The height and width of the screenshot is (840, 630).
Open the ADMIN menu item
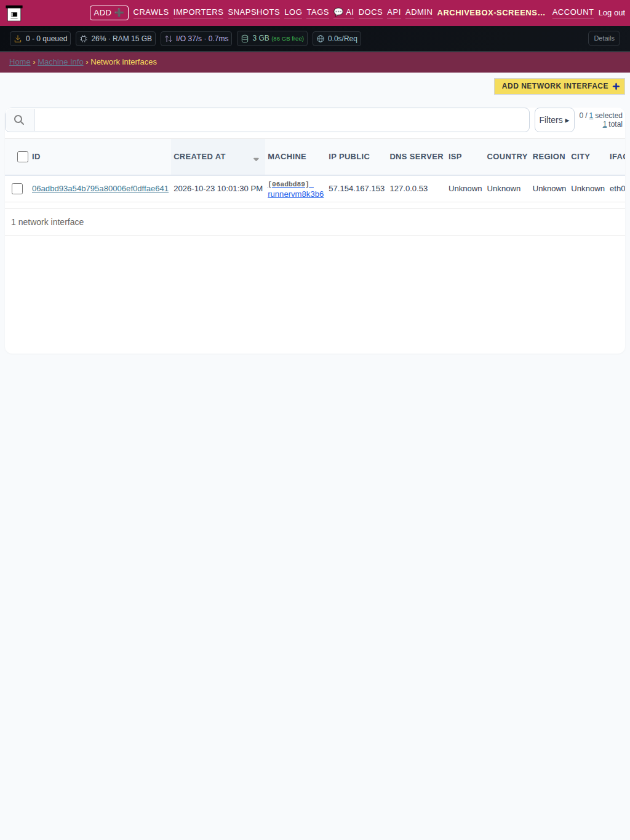[419, 12]
